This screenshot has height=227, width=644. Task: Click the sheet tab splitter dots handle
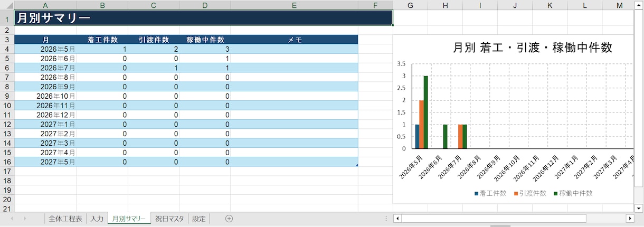(x=386, y=219)
